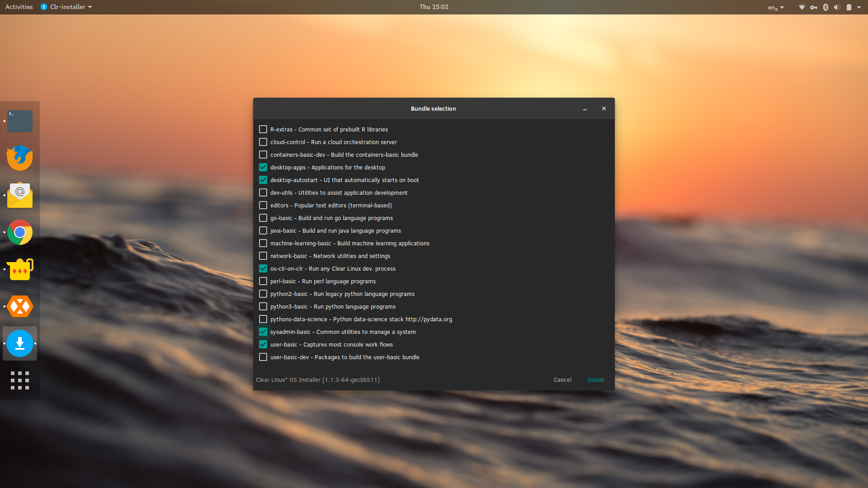Open the orange hexagon app in dock
Screen dimensions: 868x488
(x=20, y=306)
